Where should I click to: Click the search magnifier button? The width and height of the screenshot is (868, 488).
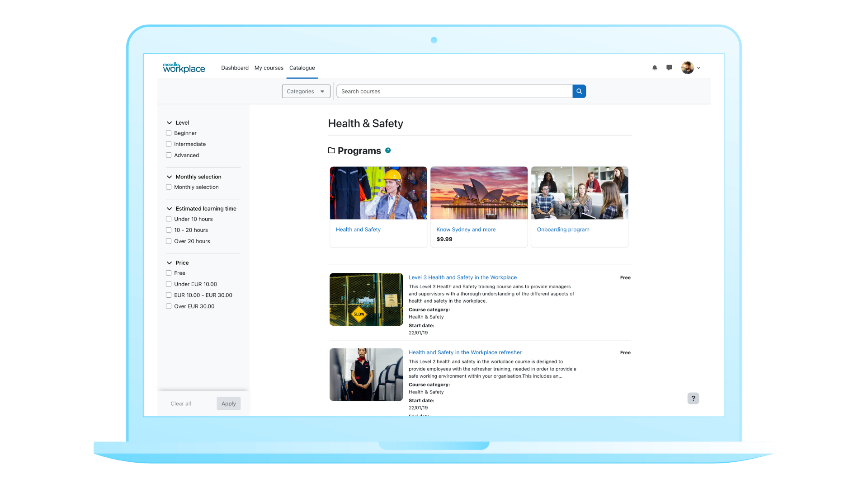coord(579,91)
